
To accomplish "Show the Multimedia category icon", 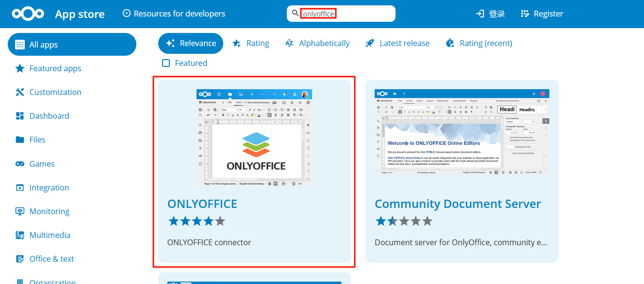I will pos(20,235).
